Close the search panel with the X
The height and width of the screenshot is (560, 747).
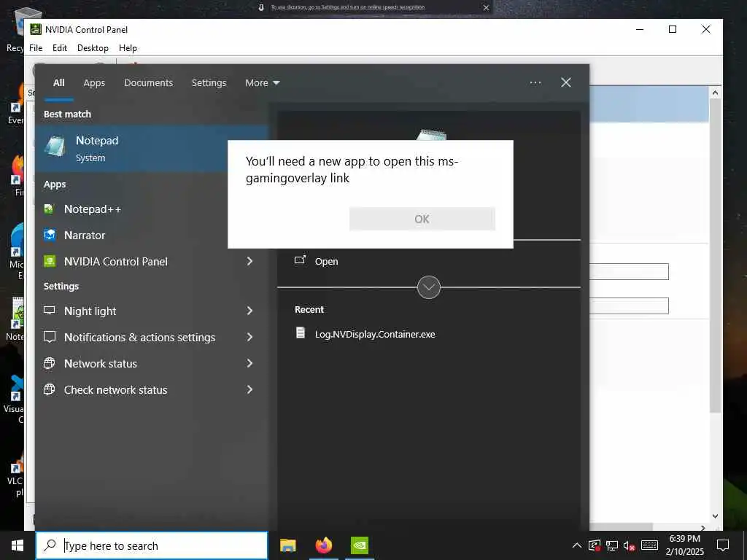(x=566, y=82)
